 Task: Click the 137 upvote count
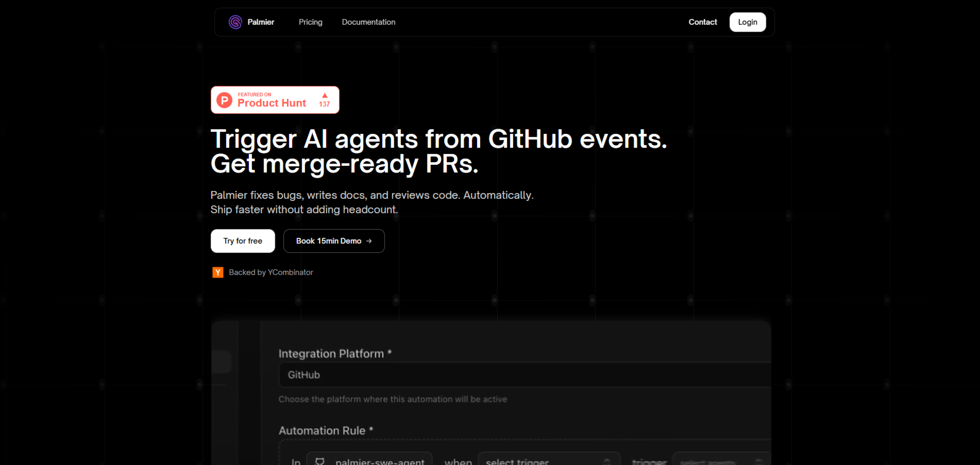pyautogui.click(x=324, y=104)
